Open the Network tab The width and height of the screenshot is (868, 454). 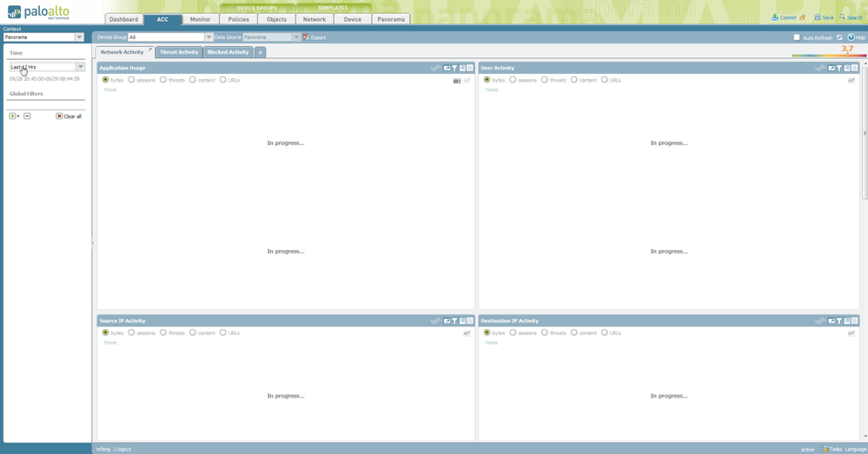[x=315, y=19]
